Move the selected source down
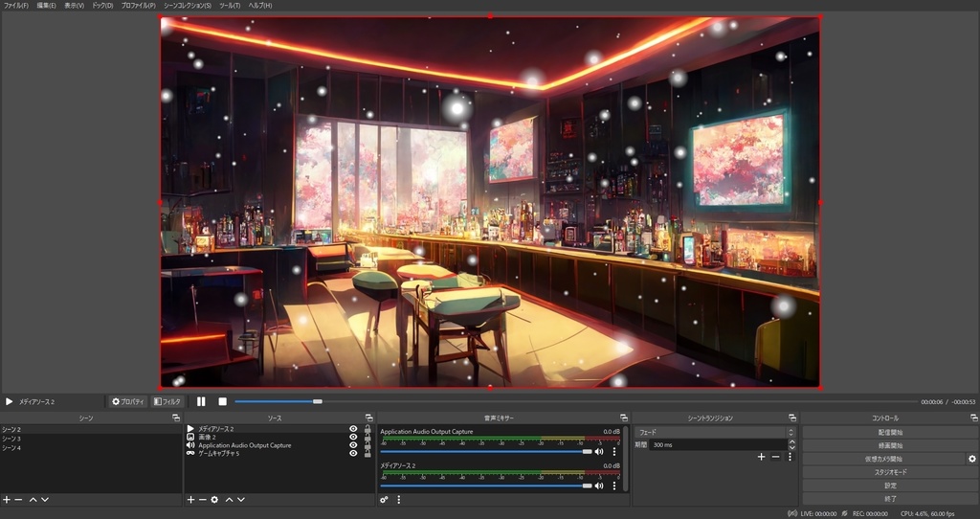The width and height of the screenshot is (980, 519). click(240, 500)
